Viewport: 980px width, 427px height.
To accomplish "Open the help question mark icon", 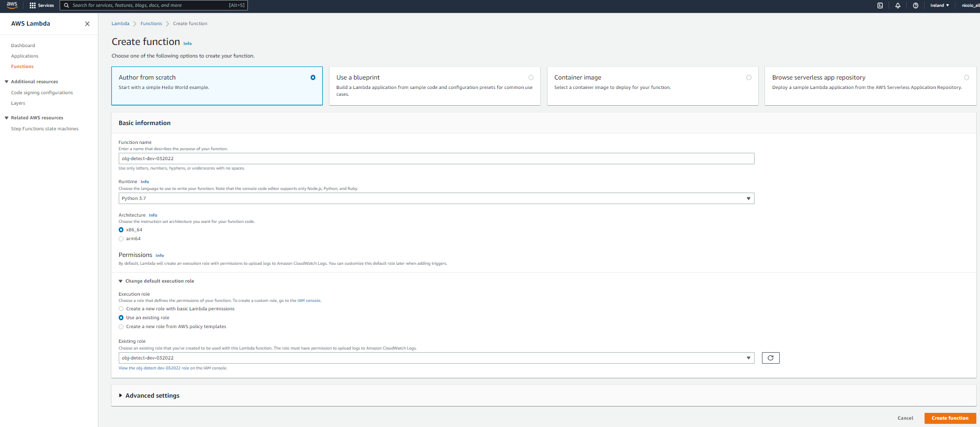I will click(x=916, y=5).
